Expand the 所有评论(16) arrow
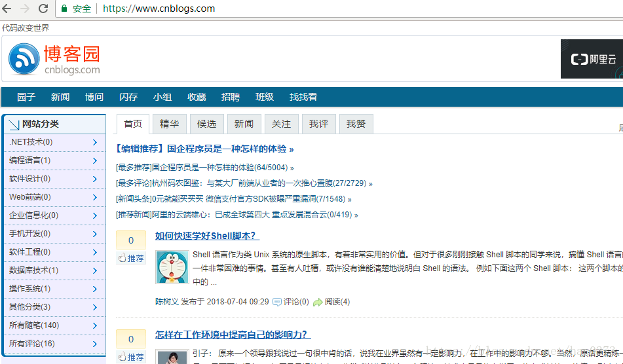623x364 pixels. coord(94,344)
